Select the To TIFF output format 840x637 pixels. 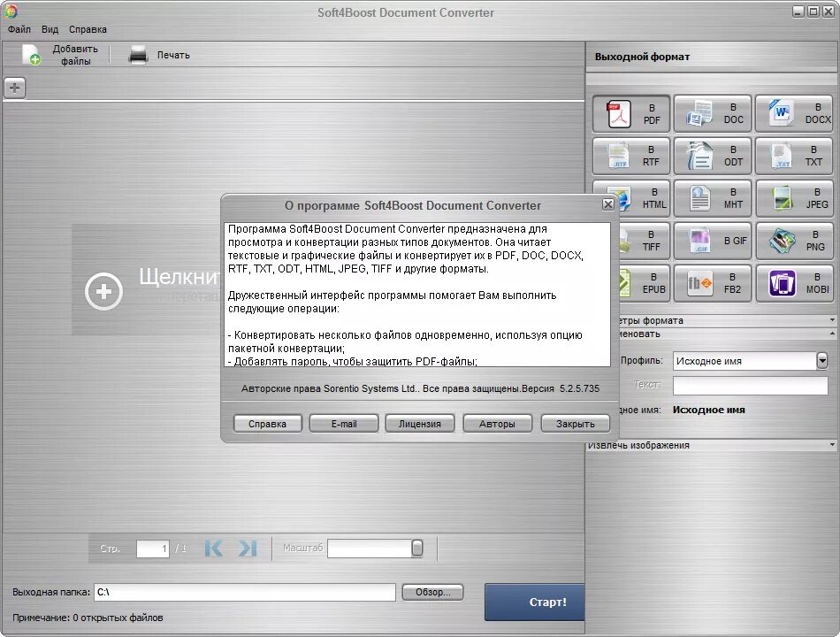[643, 241]
